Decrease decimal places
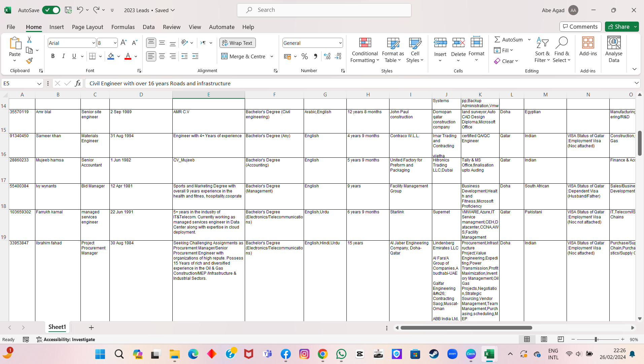The height and width of the screenshot is (364, 644). click(338, 57)
